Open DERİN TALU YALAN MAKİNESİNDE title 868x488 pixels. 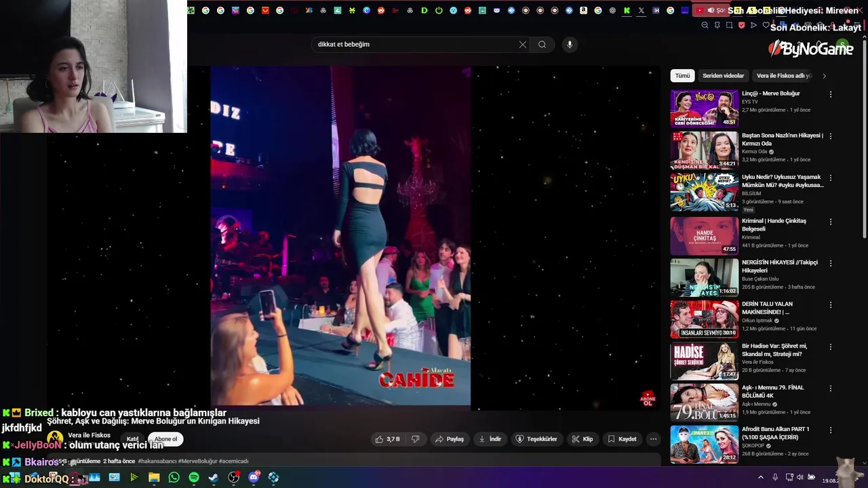tap(767, 308)
